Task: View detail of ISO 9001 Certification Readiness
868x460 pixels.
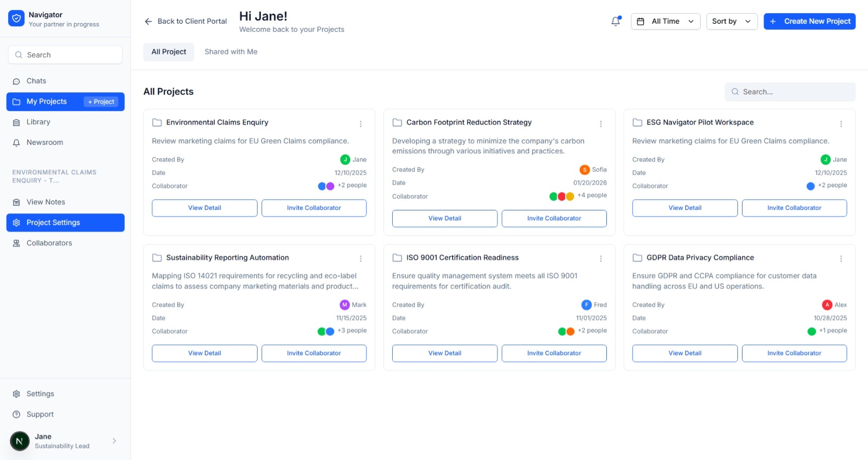Action: [444, 354]
